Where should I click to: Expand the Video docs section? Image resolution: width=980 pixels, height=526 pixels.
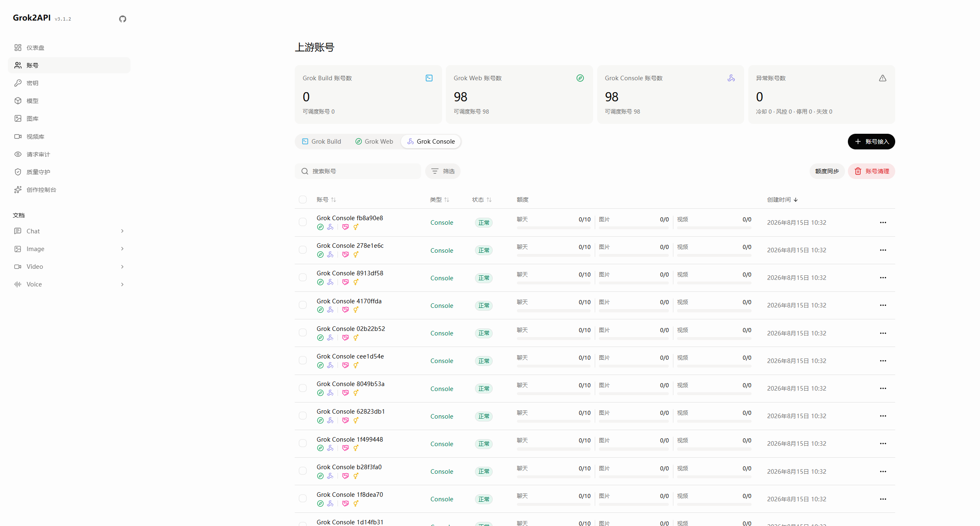(x=69, y=267)
